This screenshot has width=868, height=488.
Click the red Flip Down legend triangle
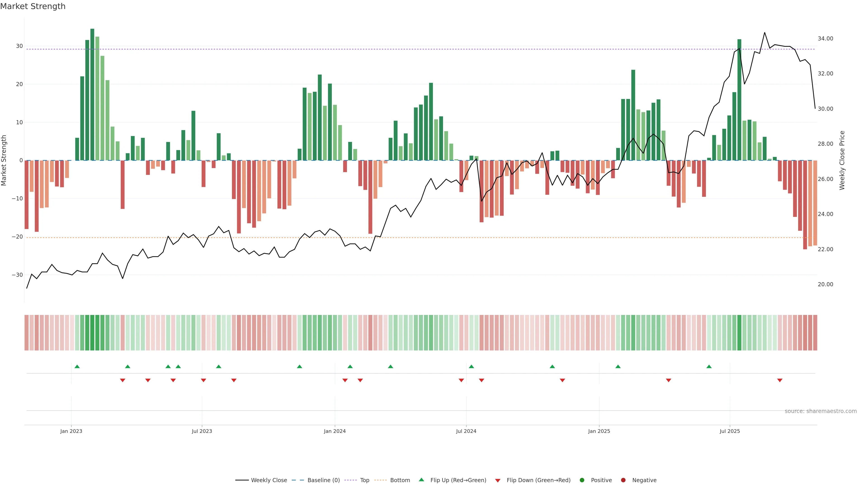click(498, 481)
